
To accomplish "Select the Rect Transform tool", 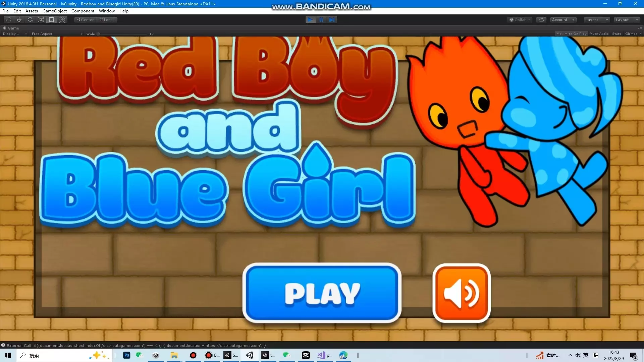I will point(51,20).
